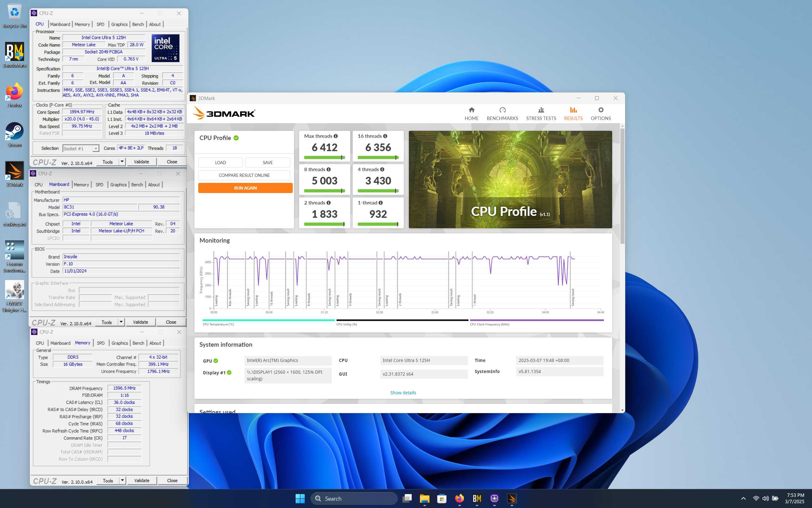This screenshot has height=508, width=812.
Task: Open CPU-Z taskbar icon
Action: point(494,498)
